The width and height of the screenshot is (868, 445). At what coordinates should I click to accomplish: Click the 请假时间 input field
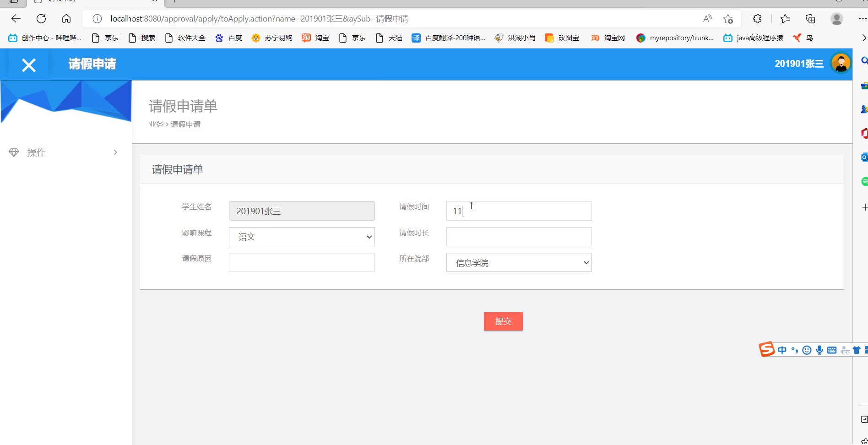(519, 211)
